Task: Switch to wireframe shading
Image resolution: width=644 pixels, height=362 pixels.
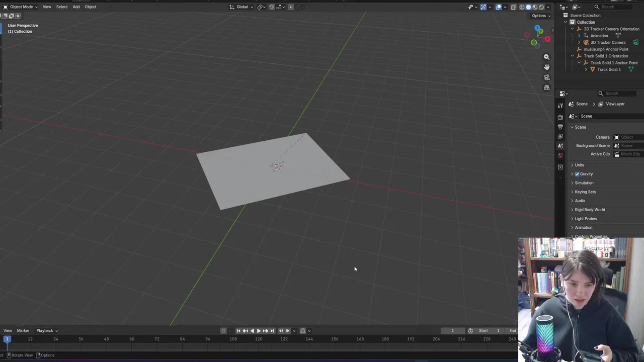Action: [522, 7]
